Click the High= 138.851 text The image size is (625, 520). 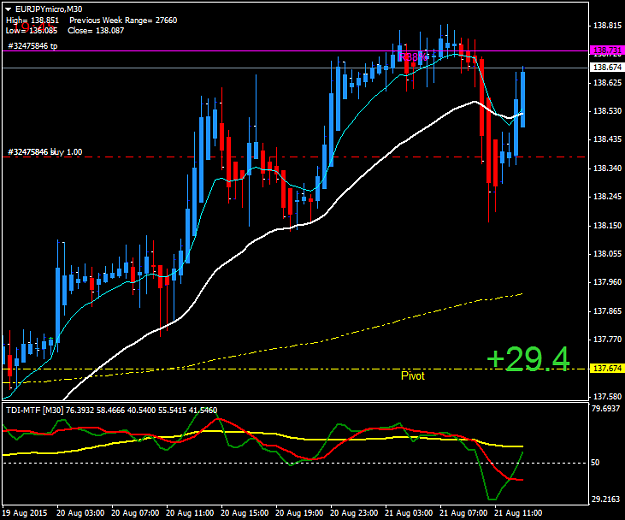pos(32,20)
